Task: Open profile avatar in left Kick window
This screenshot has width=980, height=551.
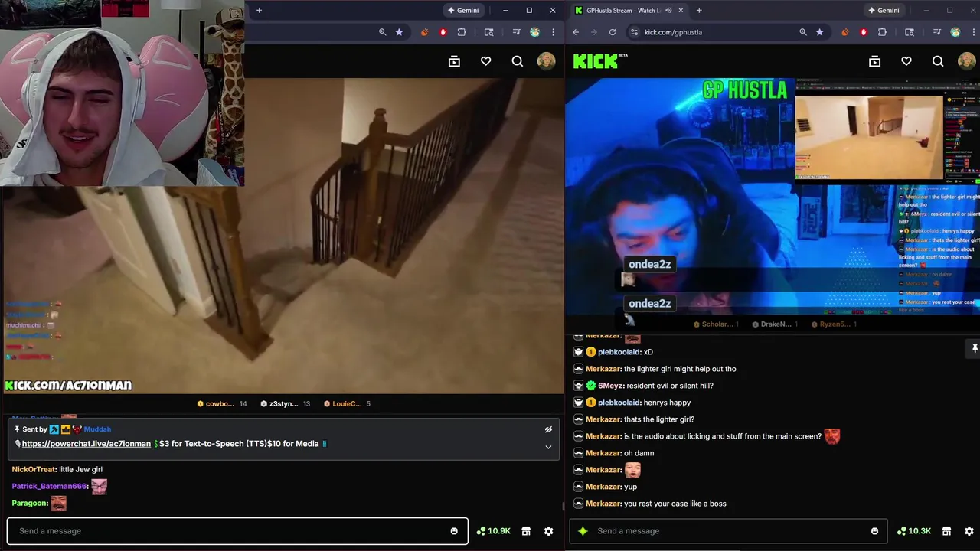Action: pyautogui.click(x=547, y=61)
